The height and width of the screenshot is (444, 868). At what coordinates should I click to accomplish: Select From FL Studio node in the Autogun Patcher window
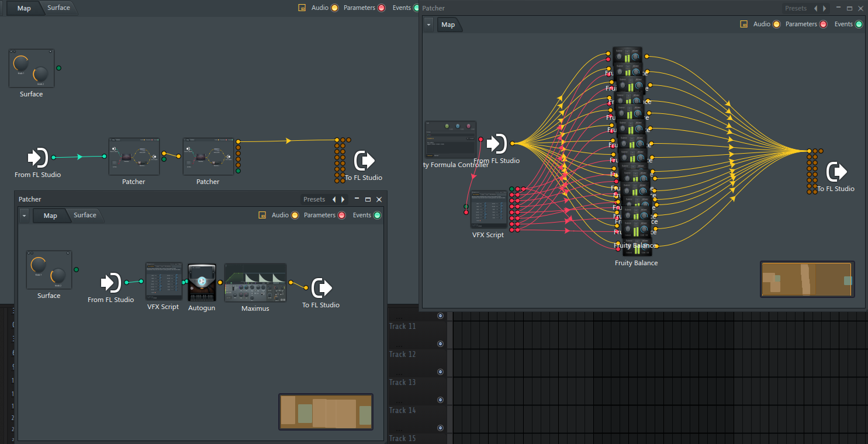(x=111, y=283)
